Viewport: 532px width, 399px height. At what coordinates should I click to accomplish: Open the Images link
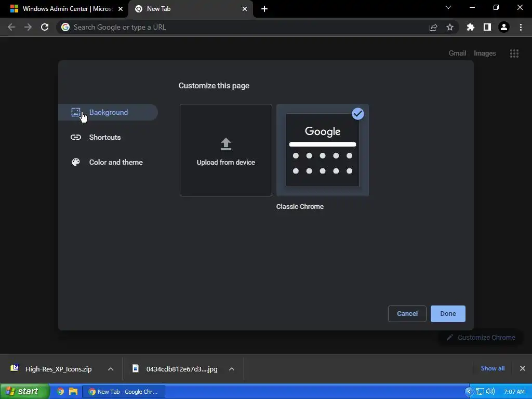coord(485,54)
